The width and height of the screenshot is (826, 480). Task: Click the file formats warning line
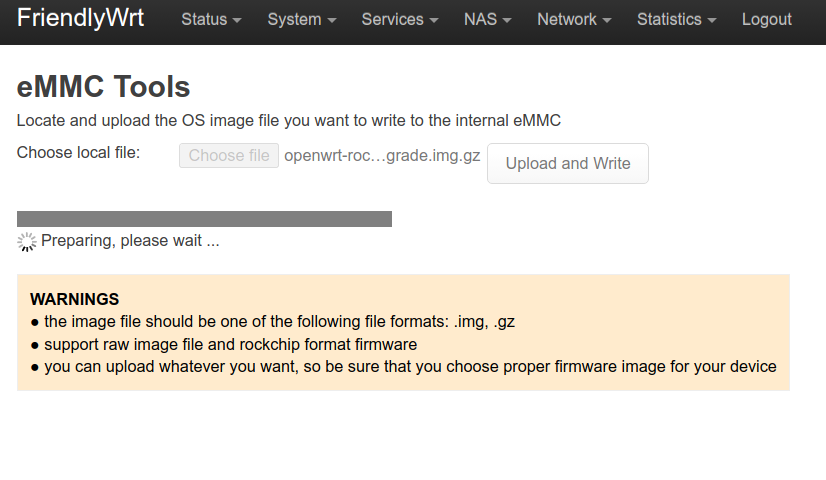point(272,322)
